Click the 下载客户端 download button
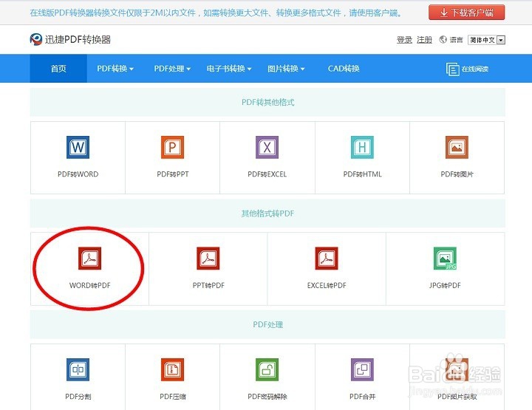The width and height of the screenshot is (532, 410). point(466,13)
